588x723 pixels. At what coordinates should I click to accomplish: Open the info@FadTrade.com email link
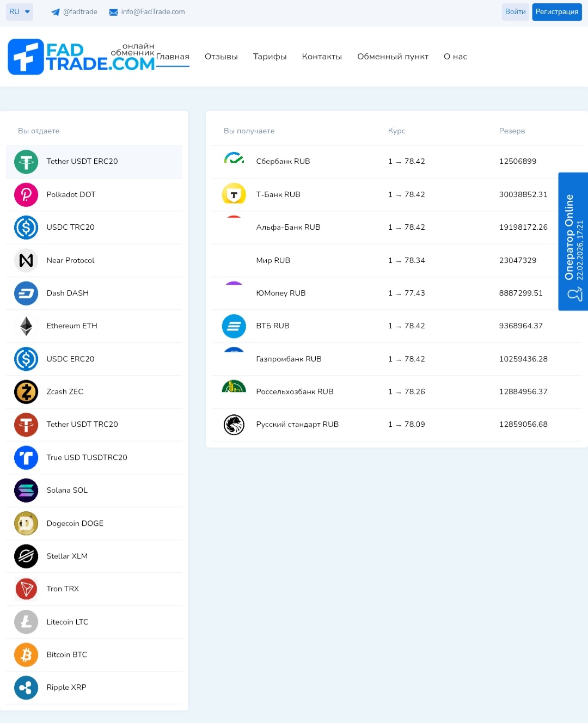click(153, 12)
